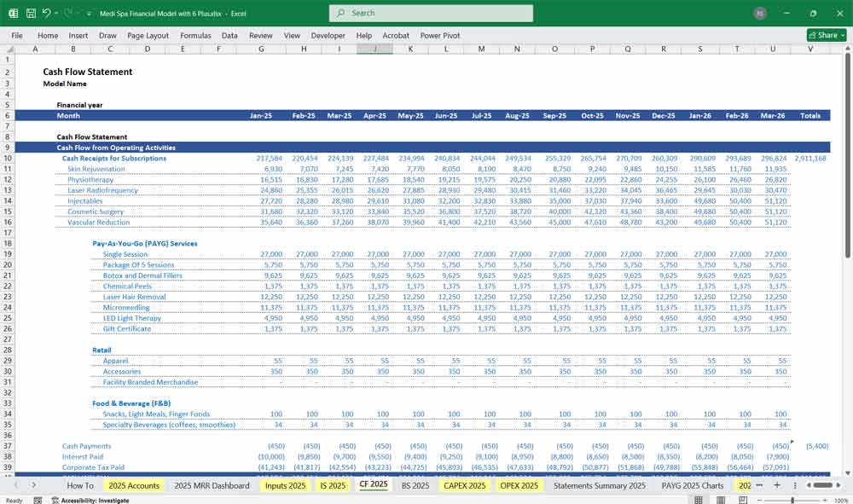The height and width of the screenshot is (504, 853).
Task: Open the Formulas ribbon tab
Action: [x=195, y=36]
